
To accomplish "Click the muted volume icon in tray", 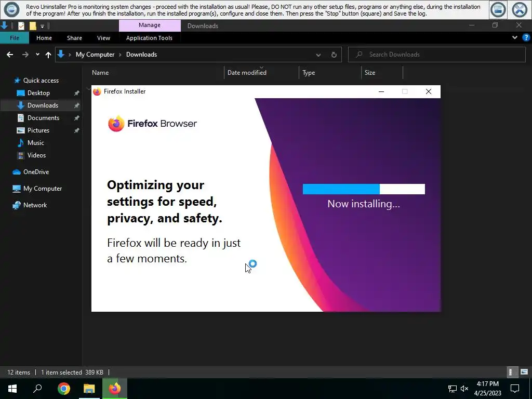I will click(x=464, y=389).
